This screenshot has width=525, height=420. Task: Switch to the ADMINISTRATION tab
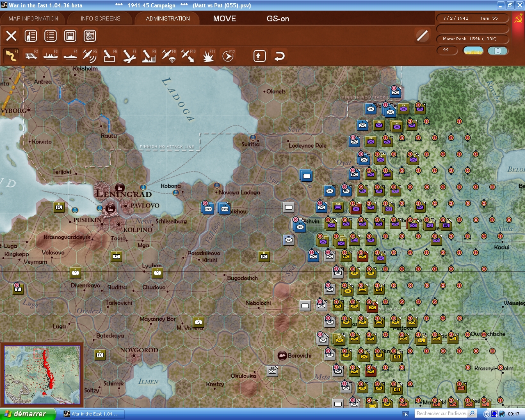click(168, 18)
